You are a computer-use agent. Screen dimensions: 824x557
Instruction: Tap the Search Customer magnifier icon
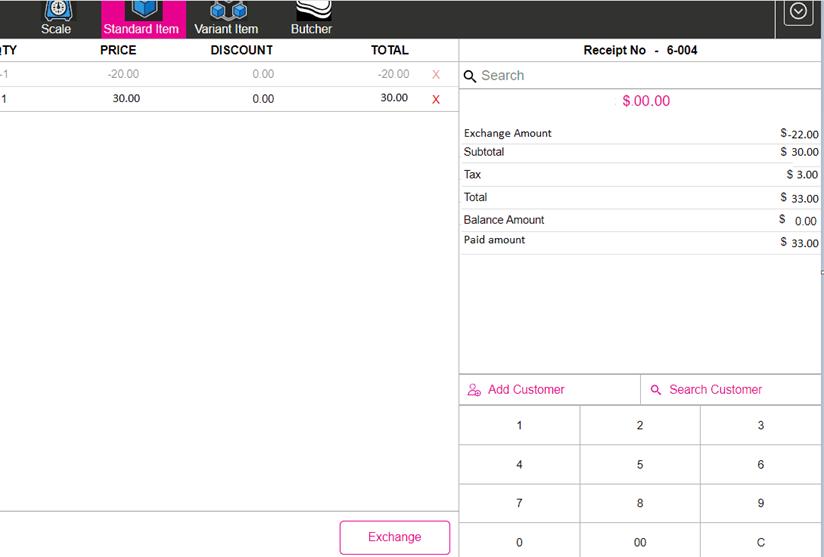click(656, 390)
